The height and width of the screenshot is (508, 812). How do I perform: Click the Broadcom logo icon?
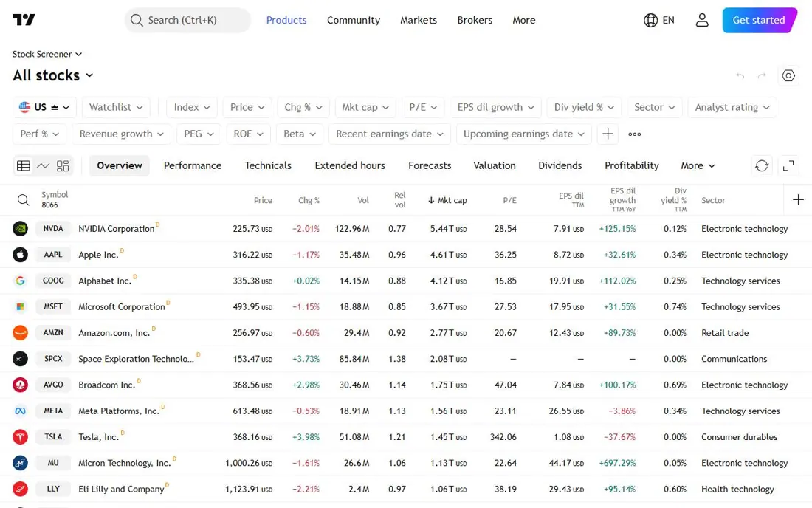(x=20, y=385)
